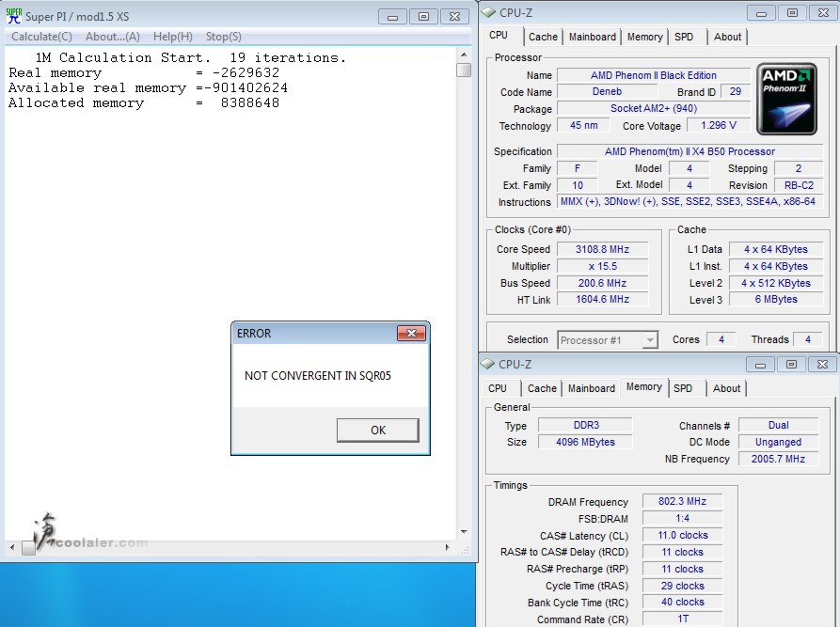Screen dimensions: 840x627
Task: Click the Revision value 'RB-C2'
Action: click(x=799, y=185)
